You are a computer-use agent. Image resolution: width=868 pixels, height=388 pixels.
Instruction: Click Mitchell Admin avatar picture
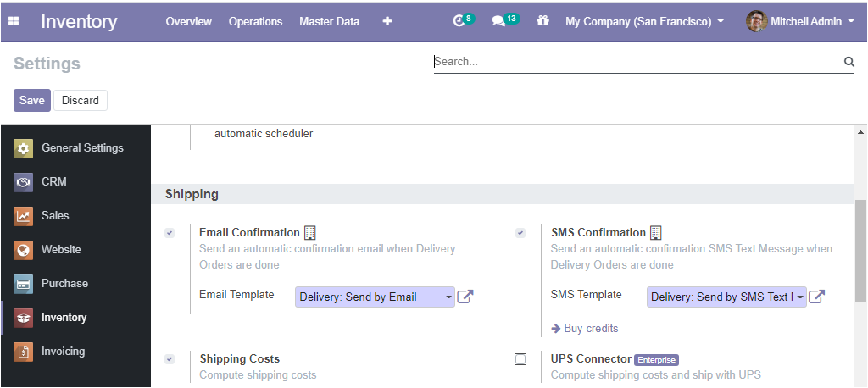pos(756,21)
